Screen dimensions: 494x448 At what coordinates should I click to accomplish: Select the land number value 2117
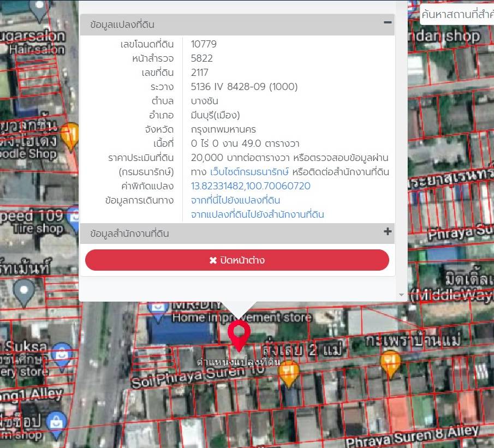pyautogui.click(x=199, y=73)
